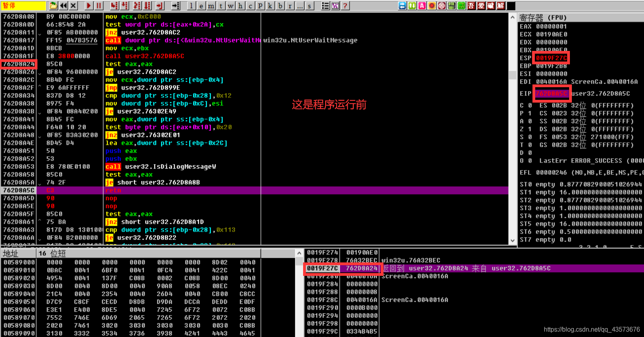Click the ESP register value 0019F27C
This screenshot has height=337, width=644.
tap(551, 58)
